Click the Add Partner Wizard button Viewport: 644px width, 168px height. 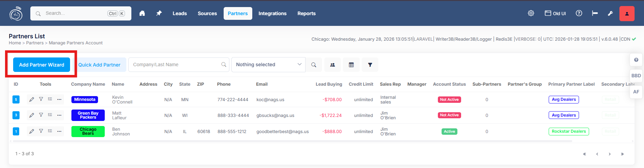pyautogui.click(x=41, y=65)
